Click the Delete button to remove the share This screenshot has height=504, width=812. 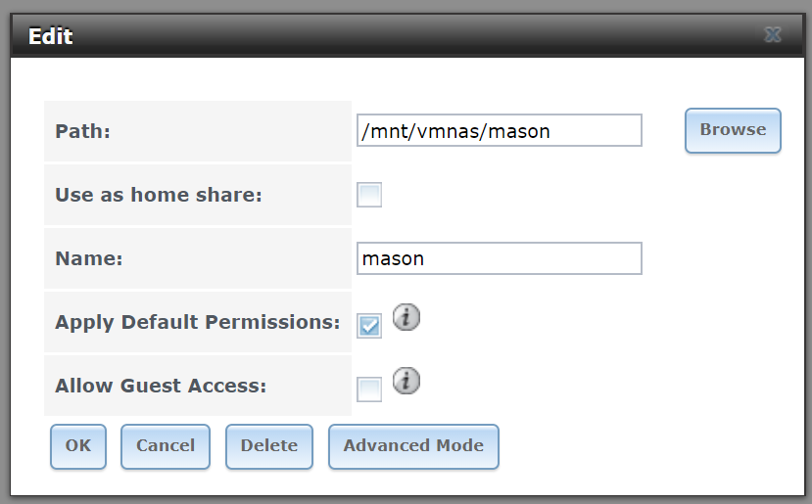coord(269,446)
